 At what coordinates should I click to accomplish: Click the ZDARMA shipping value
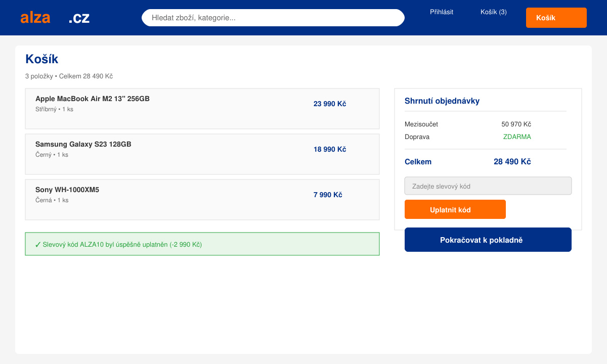tap(517, 136)
